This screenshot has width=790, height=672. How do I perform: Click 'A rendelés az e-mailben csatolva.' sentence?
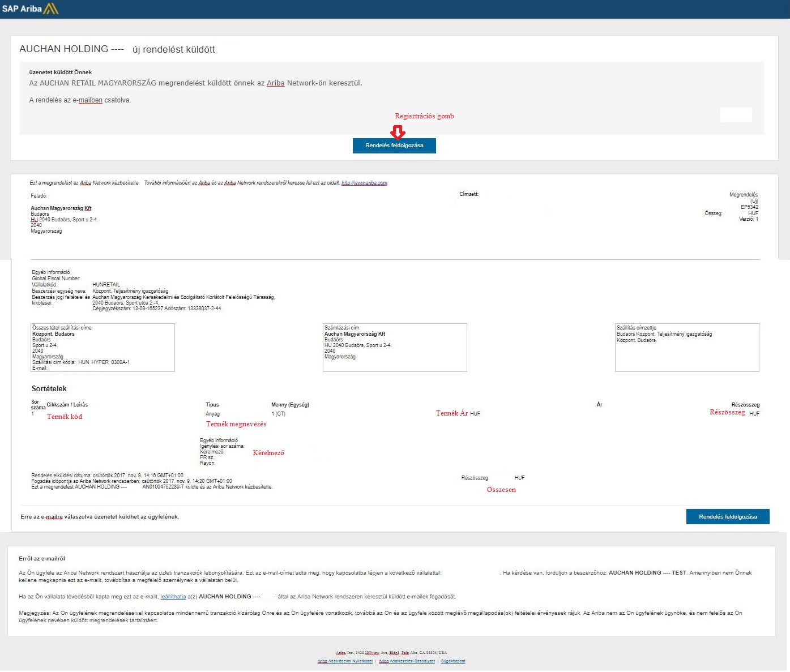tap(80, 100)
